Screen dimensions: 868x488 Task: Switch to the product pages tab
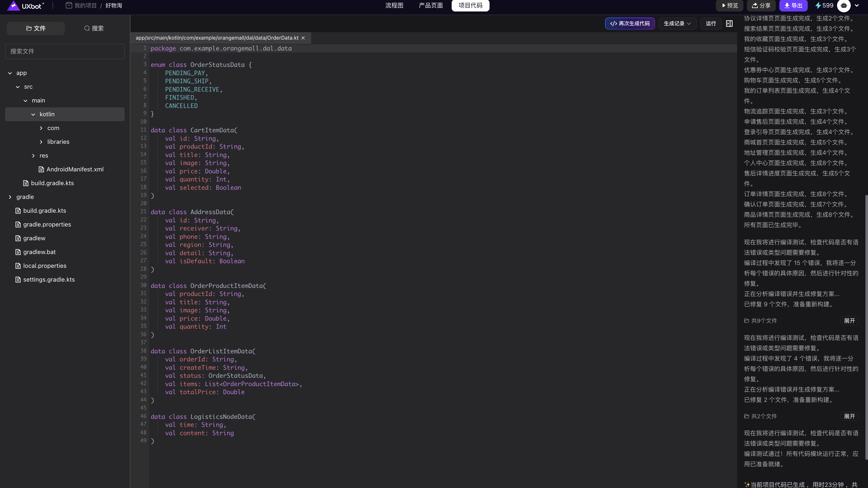coord(430,6)
